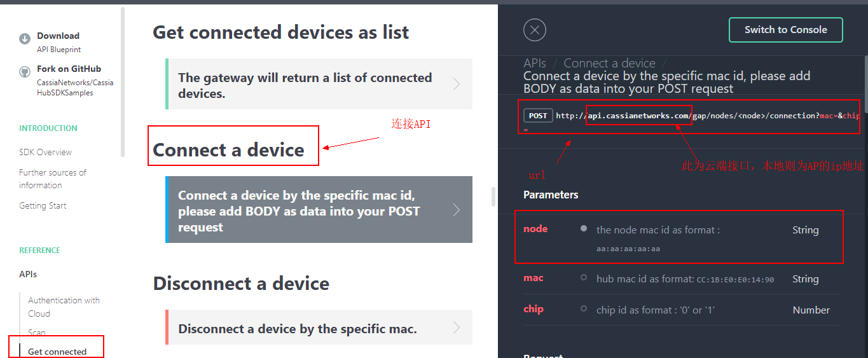Image resolution: width=868 pixels, height=358 pixels.
Task: Select Get connected in sidebar
Action: (x=57, y=351)
